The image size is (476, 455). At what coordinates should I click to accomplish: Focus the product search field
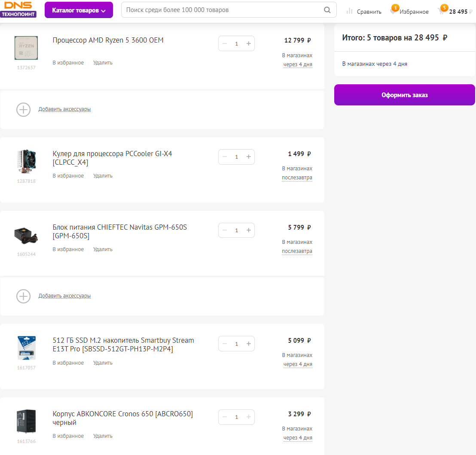[221, 10]
